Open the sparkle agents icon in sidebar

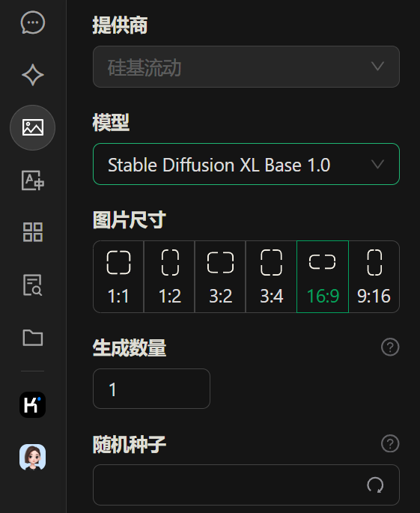[x=33, y=75]
